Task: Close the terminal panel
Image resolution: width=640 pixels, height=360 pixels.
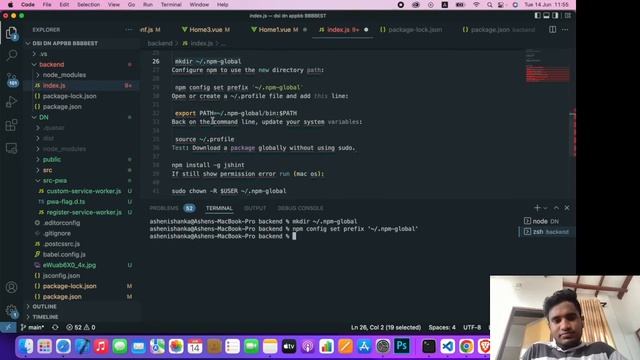Action: point(567,208)
